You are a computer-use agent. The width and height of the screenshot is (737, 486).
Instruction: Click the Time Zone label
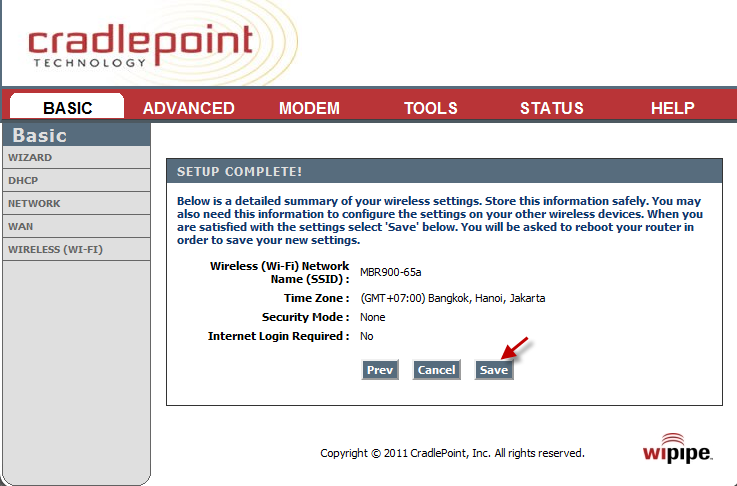(x=316, y=298)
